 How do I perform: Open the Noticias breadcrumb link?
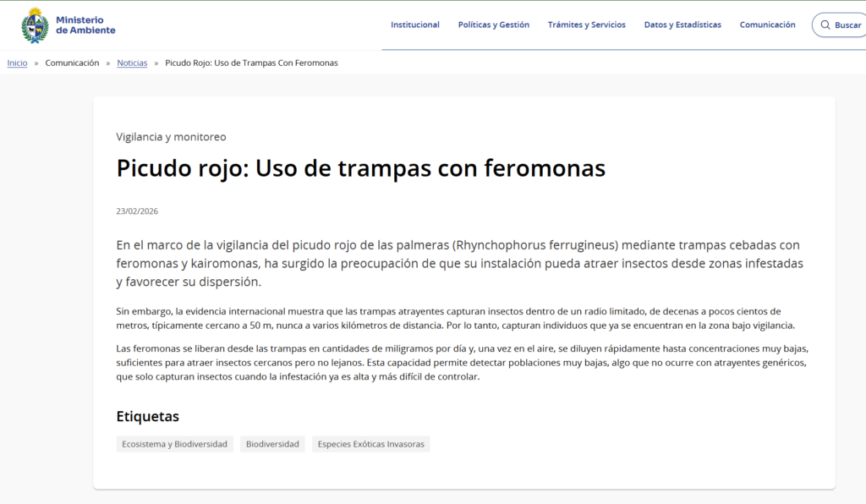point(132,63)
